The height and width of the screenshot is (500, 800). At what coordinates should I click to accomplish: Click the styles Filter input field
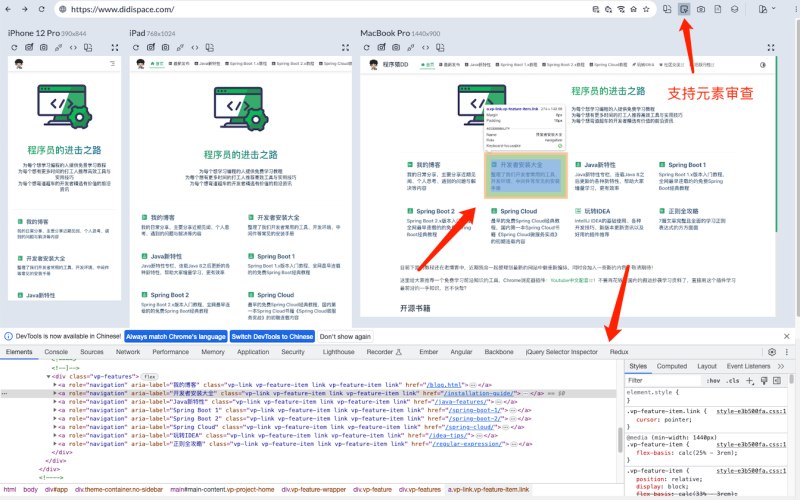point(663,381)
